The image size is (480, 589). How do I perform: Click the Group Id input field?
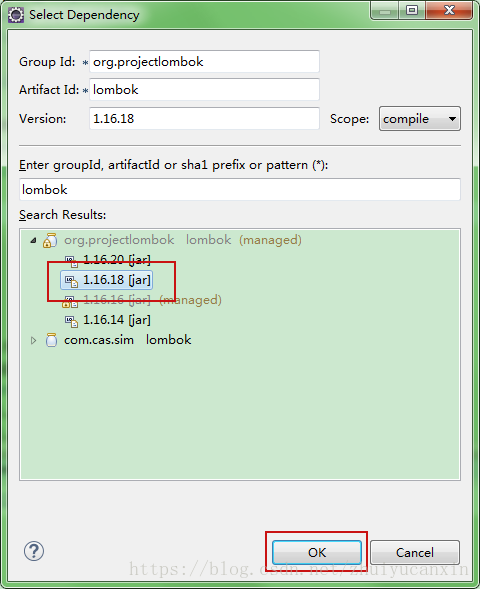coord(204,62)
